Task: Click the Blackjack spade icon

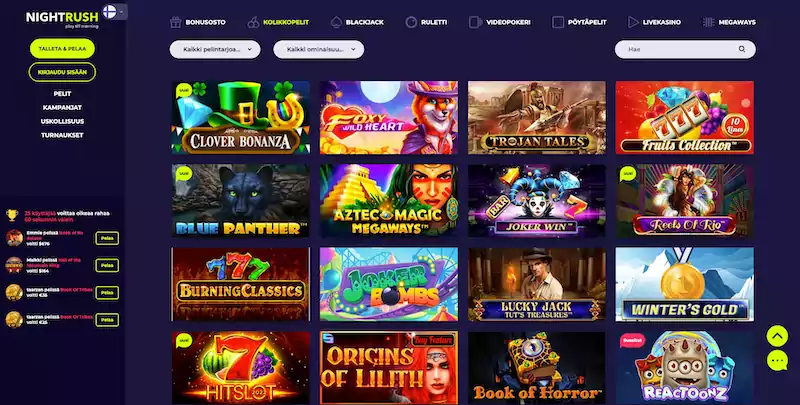Action: pos(336,22)
